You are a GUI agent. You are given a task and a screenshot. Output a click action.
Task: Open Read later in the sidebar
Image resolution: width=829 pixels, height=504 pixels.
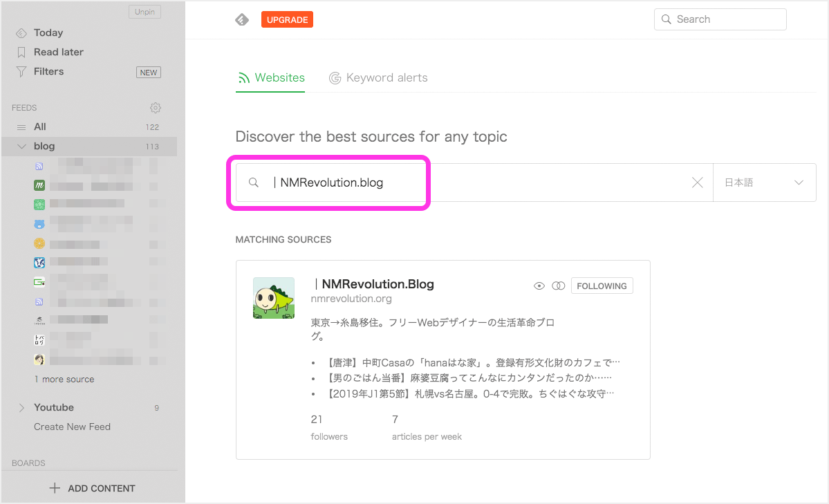click(59, 53)
